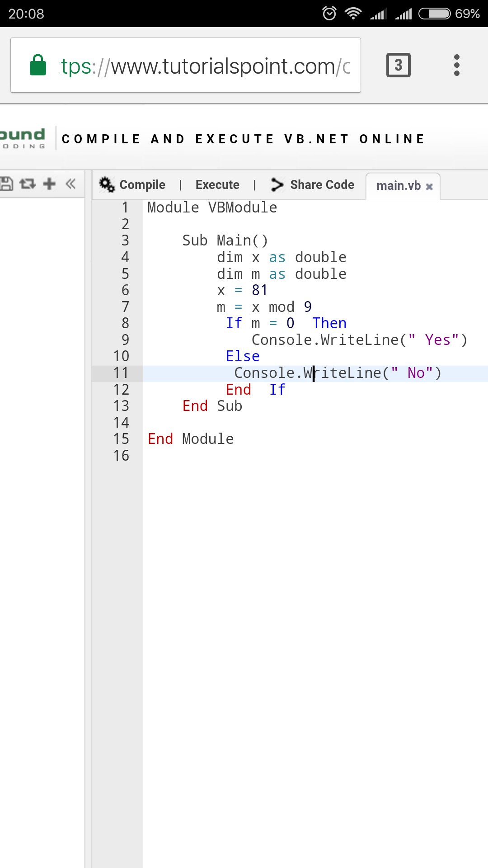The height and width of the screenshot is (868, 488).
Task: Click the Execute button
Action: 217,184
